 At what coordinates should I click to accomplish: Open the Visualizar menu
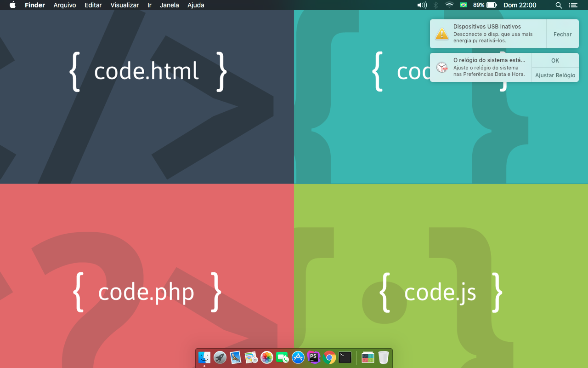124,5
